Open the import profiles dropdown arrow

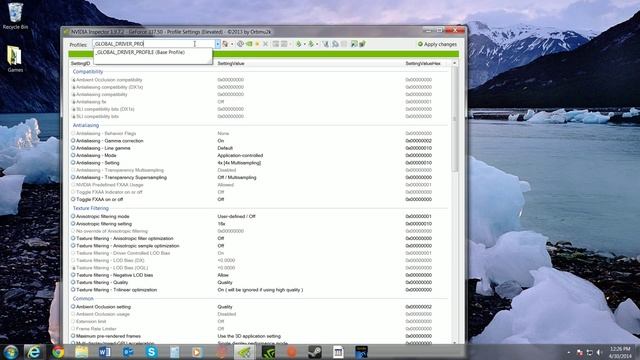317,44
